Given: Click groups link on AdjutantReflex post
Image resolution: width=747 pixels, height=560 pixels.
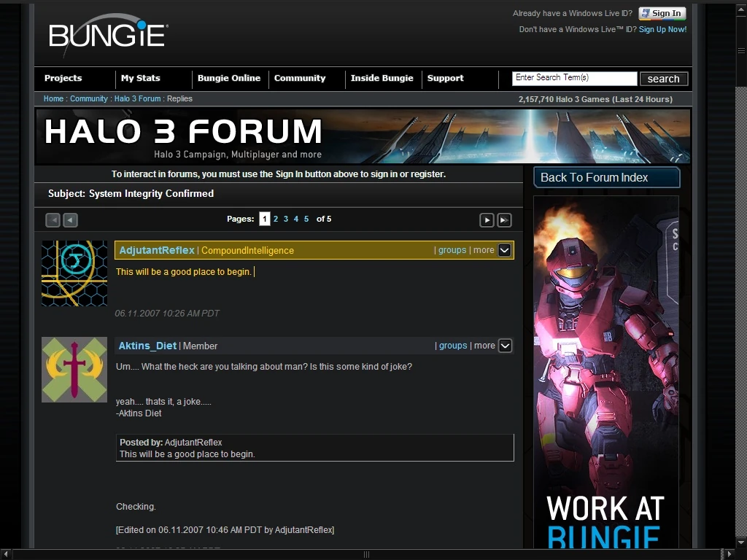Looking at the screenshot, I should (x=452, y=250).
